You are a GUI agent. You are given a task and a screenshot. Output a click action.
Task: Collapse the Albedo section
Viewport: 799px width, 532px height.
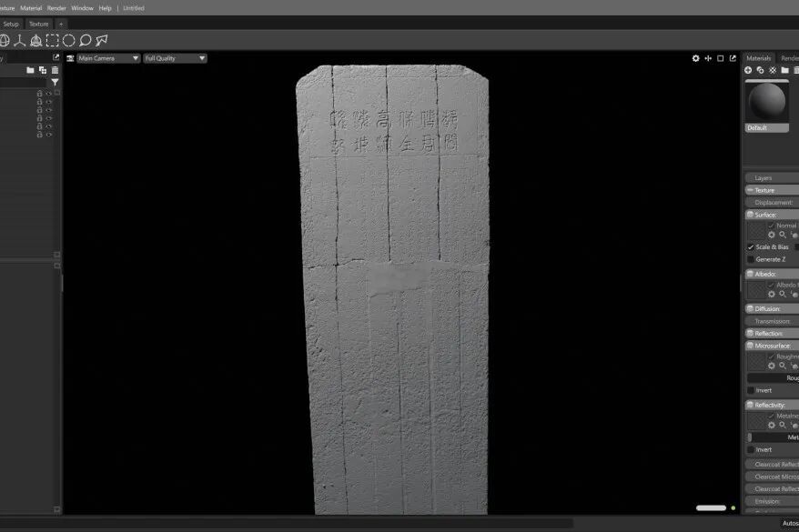[750, 274]
